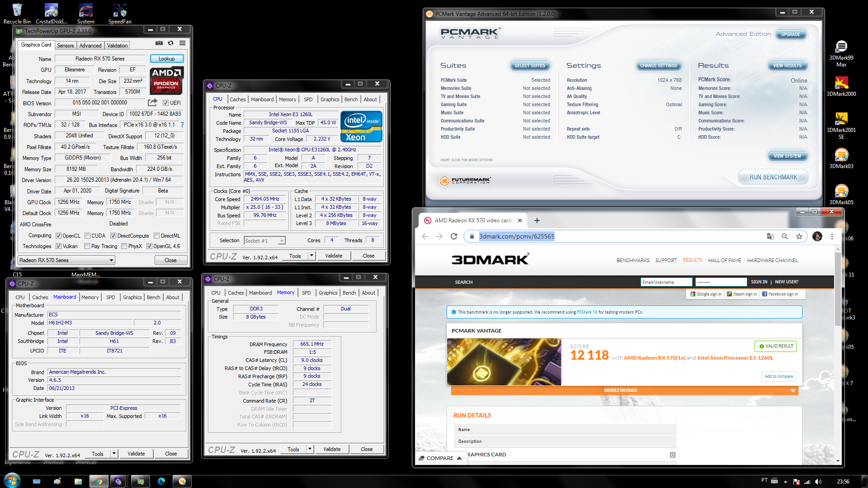Image resolution: width=868 pixels, height=488 pixels.
Task: Toggle the Ray Tracing checkbox
Action: pyautogui.click(x=87, y=246)
